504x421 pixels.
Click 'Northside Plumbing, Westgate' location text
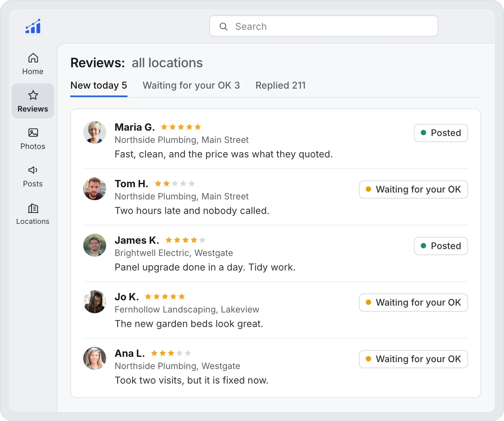click(178, 366)
